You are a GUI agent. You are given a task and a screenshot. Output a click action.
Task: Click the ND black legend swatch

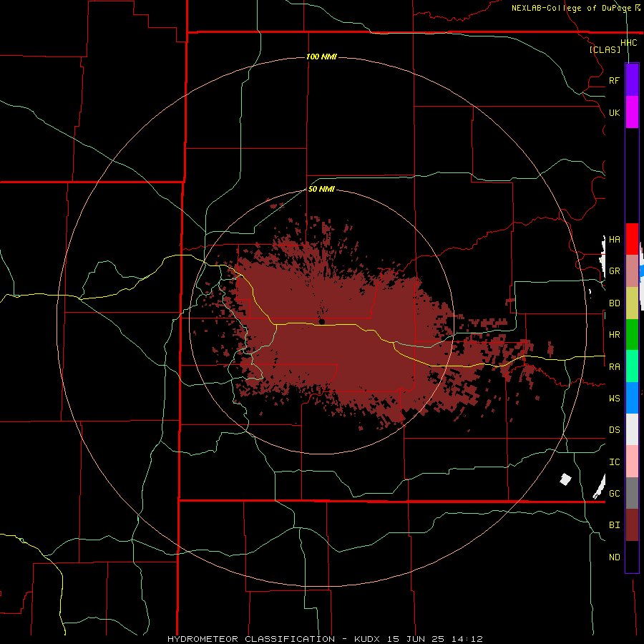pyautogui.click(x=632, y=557)
